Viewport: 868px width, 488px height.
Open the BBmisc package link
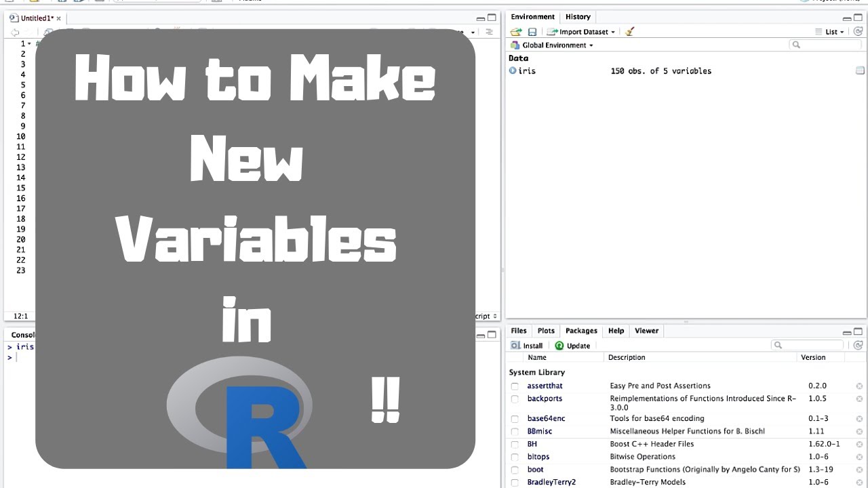(x=540, y=431)
